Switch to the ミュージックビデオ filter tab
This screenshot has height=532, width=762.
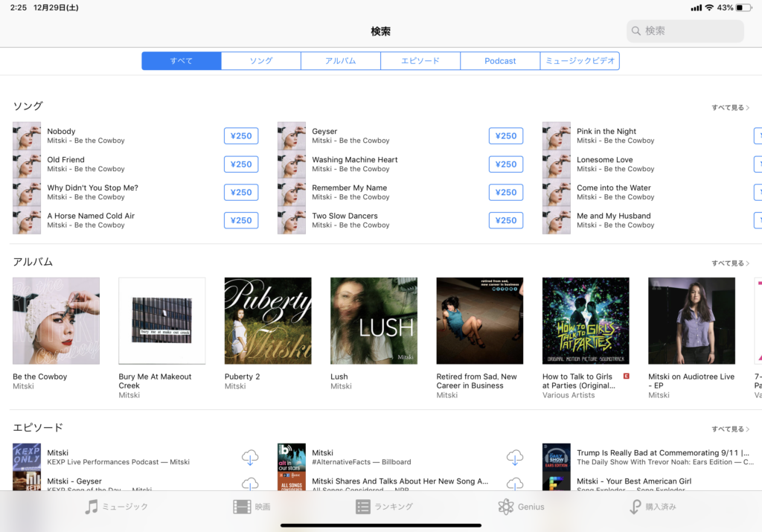coord(580,61)
